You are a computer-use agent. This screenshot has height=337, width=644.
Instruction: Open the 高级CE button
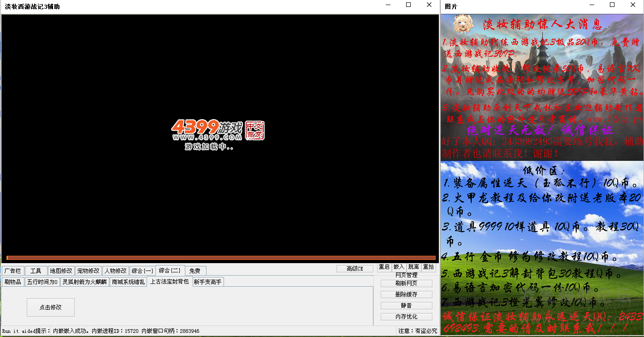355,269
